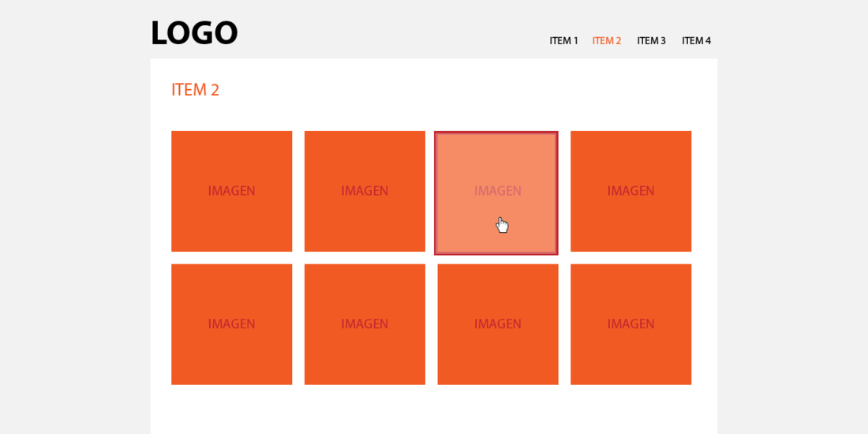Image resolution: width=868 pixels, height=434 pixels.
Task: Click the black LOGO in the header
Action: 194,33
